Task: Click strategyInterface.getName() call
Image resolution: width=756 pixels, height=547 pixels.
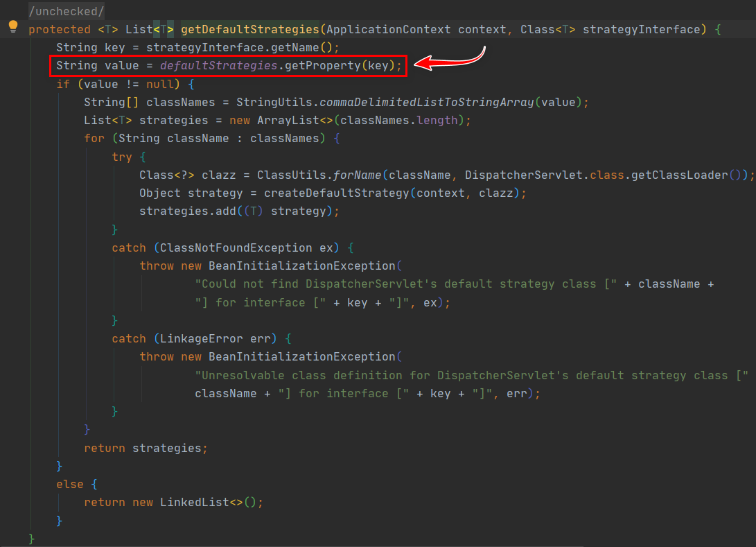Action: click(239, 48)
